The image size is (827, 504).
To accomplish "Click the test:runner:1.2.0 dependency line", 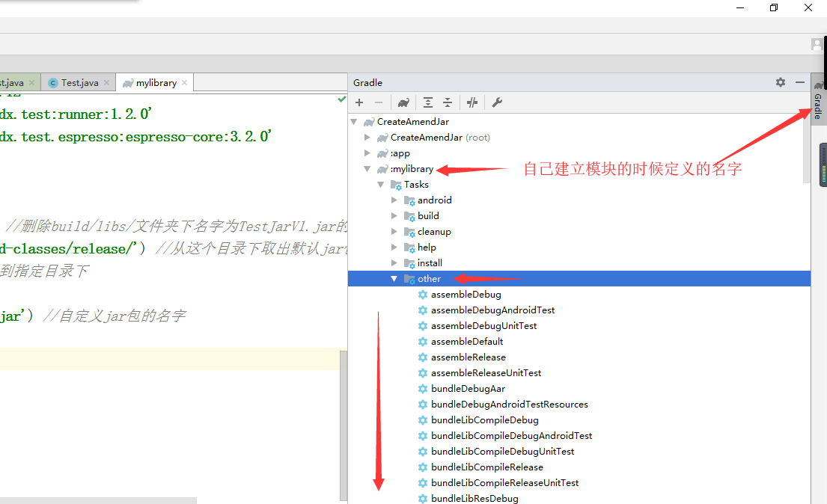I will [76, 114].
